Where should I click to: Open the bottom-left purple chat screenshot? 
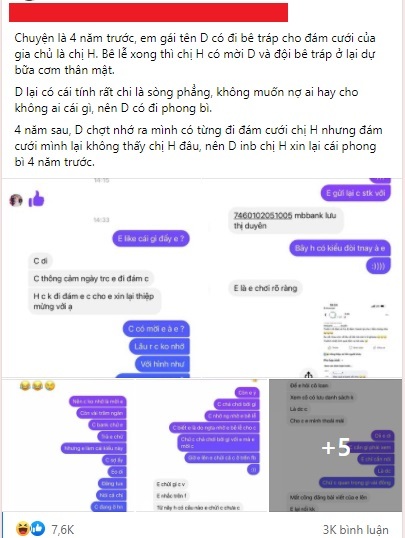(68, 445)
